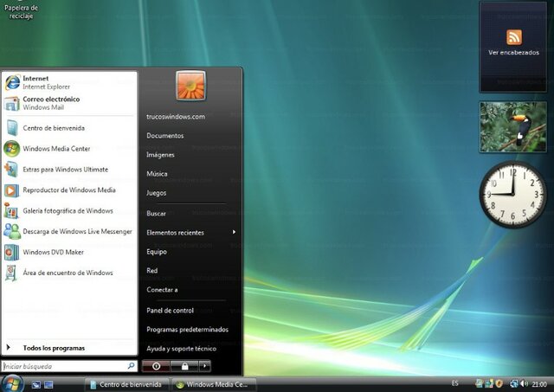This screenshot has height=392, width=554.
Task: Expand Elementos recientes submenu
Action: tap(190, 233)
